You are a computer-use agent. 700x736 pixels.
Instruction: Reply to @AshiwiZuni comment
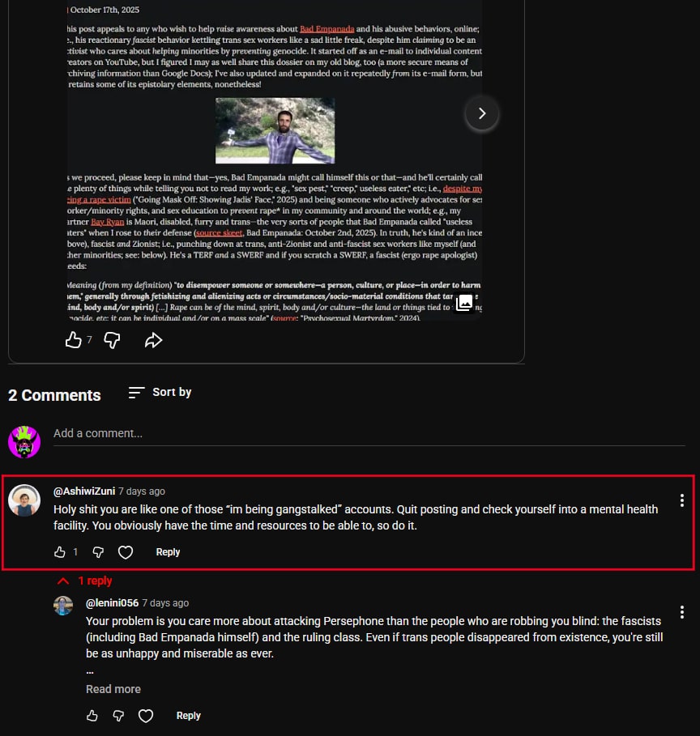point(168,552)
